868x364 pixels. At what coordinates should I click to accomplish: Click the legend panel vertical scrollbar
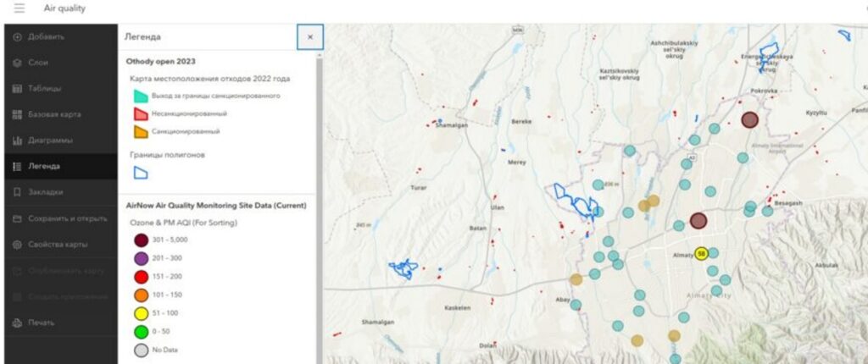tap(319, 210)
